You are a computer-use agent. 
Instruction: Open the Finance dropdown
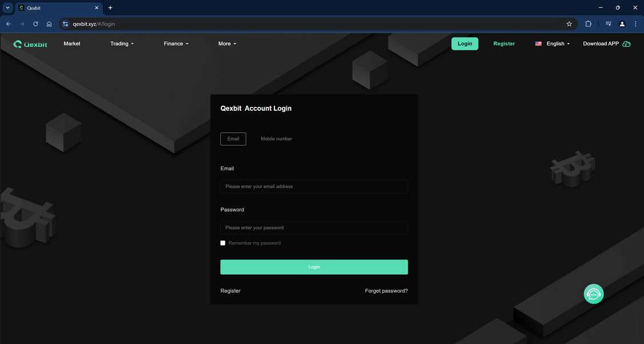point(176,43)
